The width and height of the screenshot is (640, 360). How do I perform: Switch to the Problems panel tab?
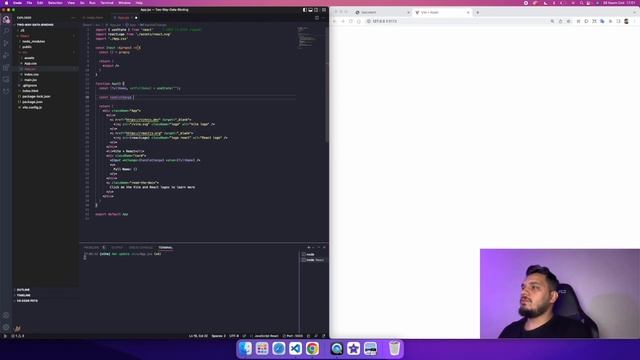click(91, 247)
